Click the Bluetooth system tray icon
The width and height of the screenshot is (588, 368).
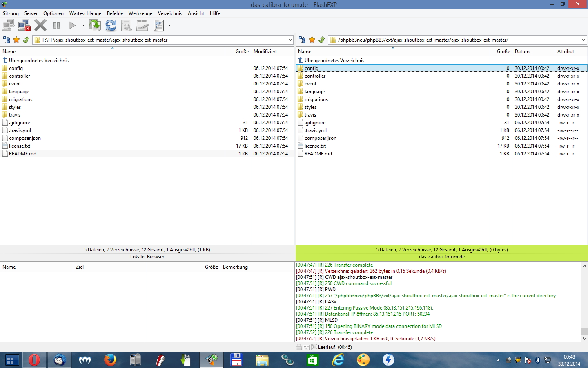(x=538, y=360)
